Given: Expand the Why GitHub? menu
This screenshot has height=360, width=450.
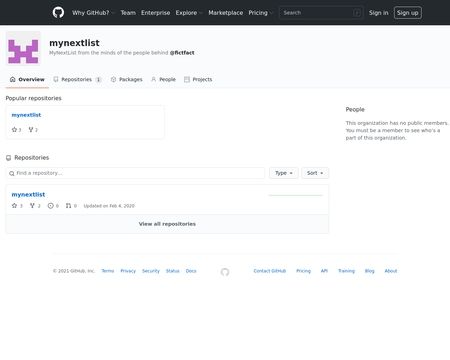Looking at the screenshot, I should [93, 13].
